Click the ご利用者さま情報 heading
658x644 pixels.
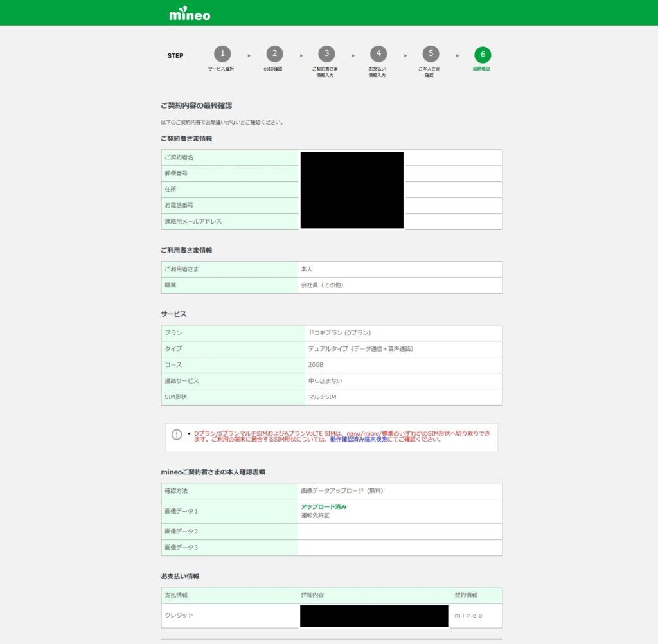[186, 250]
